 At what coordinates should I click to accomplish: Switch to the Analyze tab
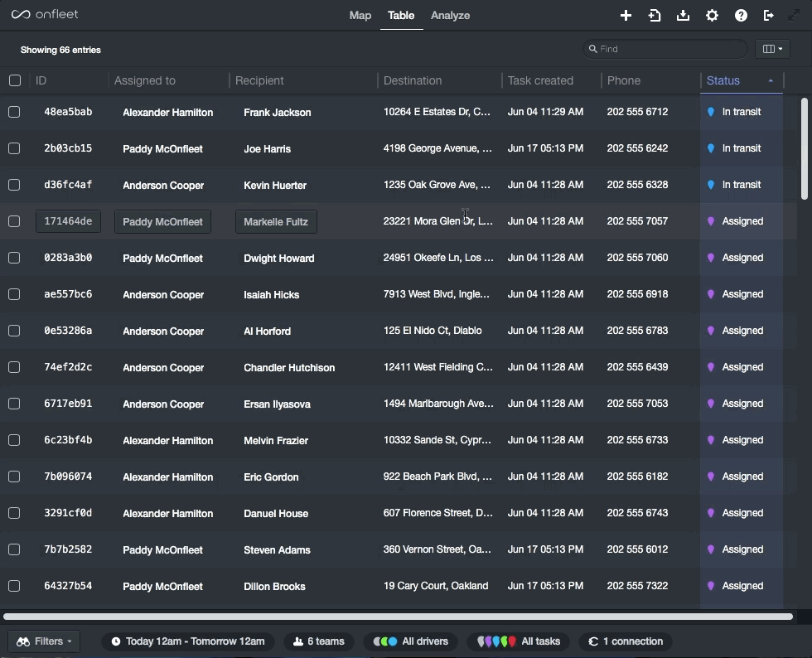coord(450,16)
